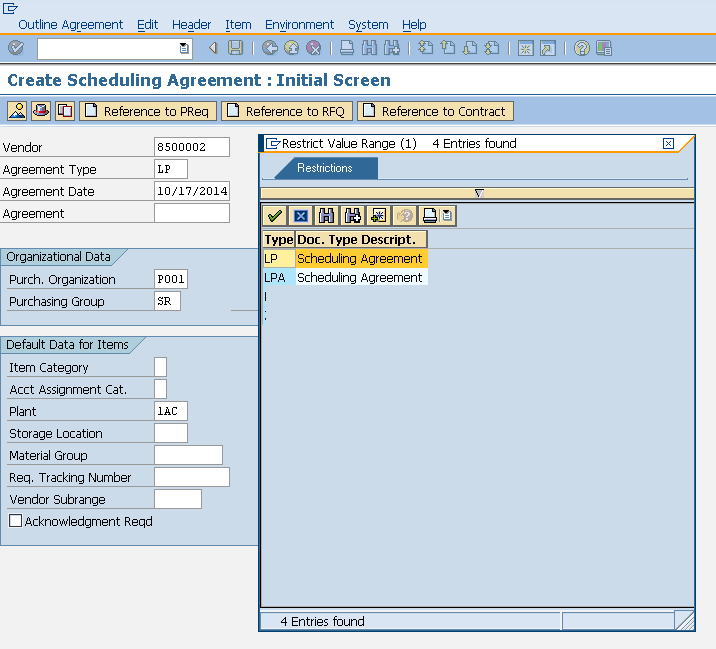
Task: Click the Create New Session icon
Action: (x=526, y=48)
